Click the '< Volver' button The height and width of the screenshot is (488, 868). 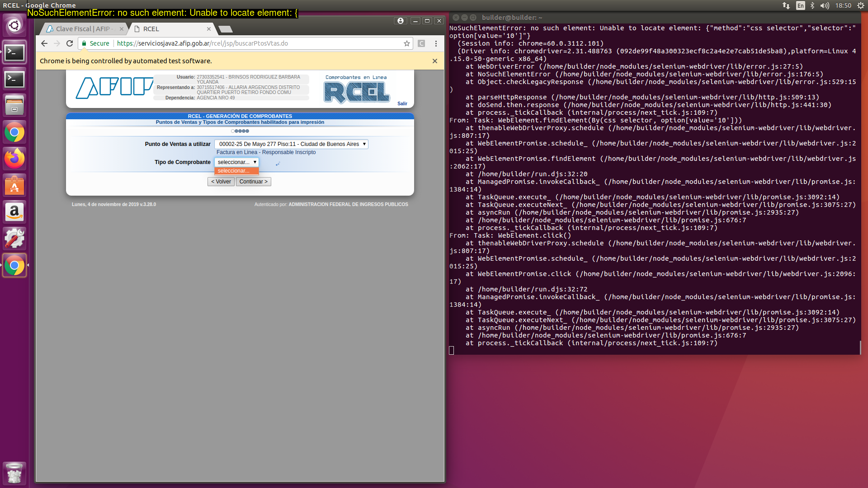221,182
